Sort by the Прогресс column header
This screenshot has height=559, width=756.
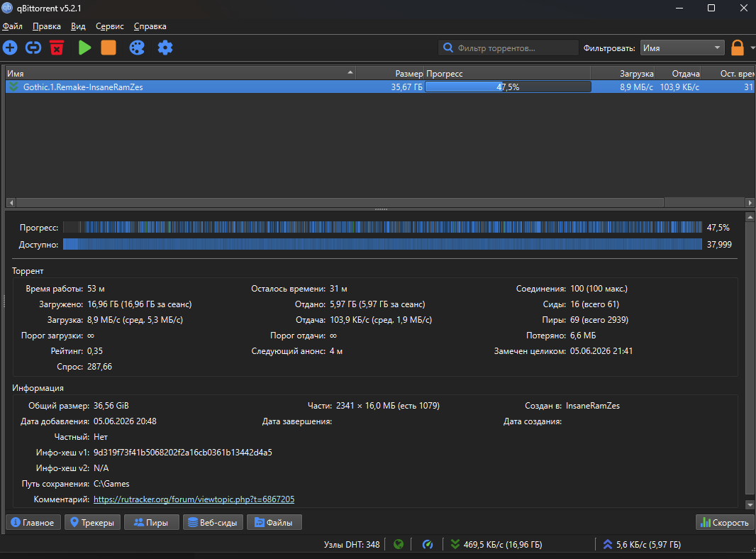click(507, 73)
